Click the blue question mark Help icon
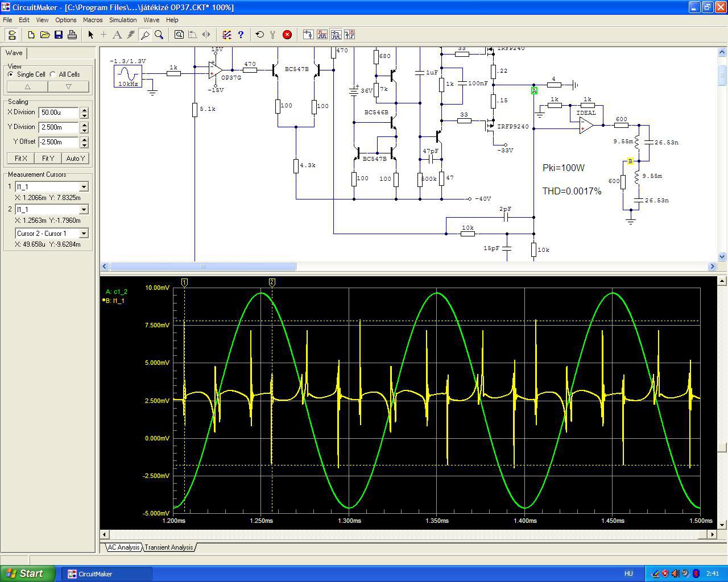 click(241, 35)
